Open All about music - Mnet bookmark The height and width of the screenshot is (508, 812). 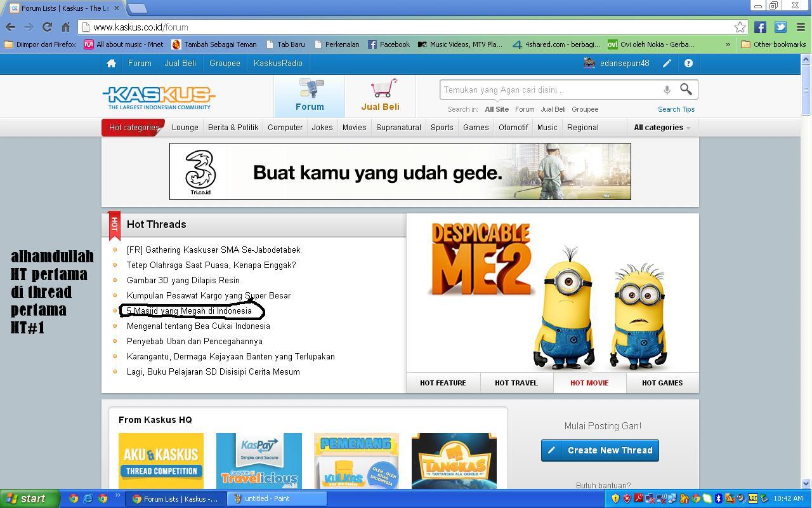click(124, 44)
